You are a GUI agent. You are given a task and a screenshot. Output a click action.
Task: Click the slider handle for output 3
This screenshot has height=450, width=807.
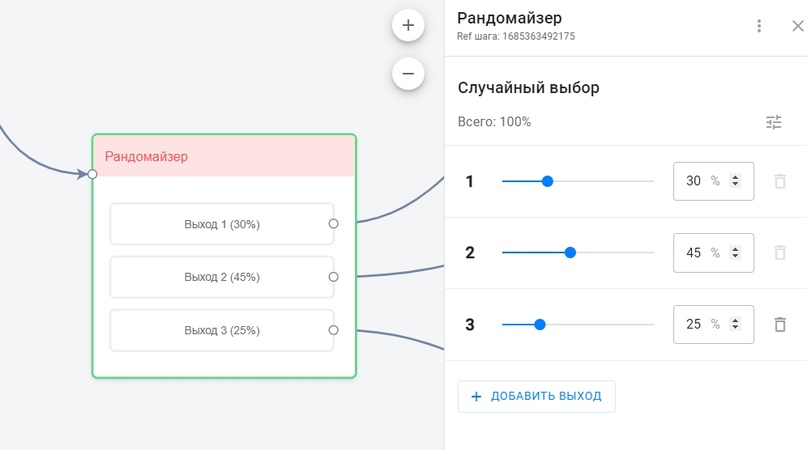tap(540, 324)
